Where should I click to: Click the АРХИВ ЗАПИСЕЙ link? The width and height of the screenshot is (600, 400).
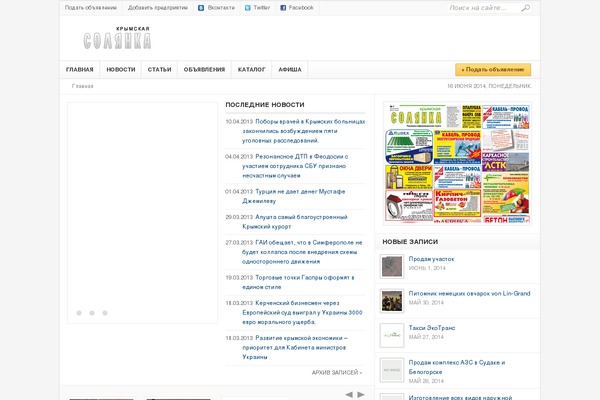tap(337, 372)
